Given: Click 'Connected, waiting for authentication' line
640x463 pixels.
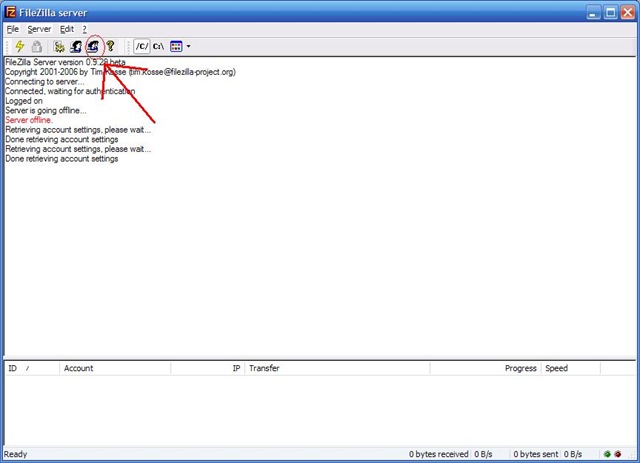Looking at the screenshot, I should click(70, 91).
